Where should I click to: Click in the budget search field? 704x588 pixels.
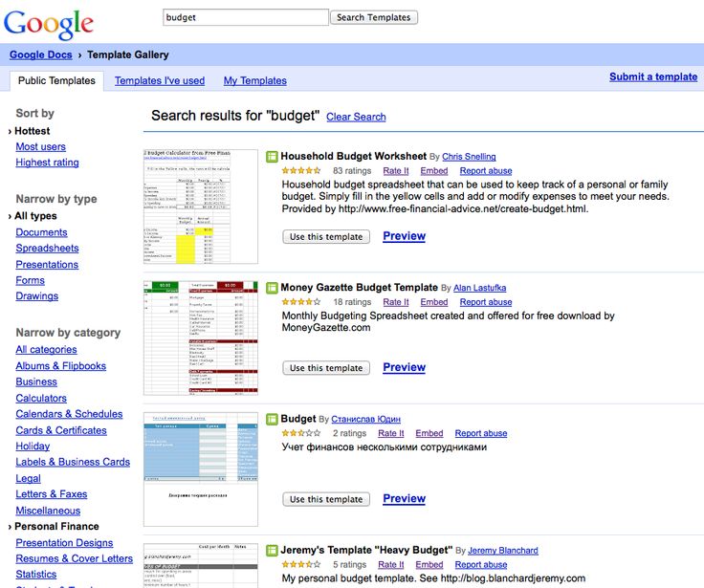point(246,17)
